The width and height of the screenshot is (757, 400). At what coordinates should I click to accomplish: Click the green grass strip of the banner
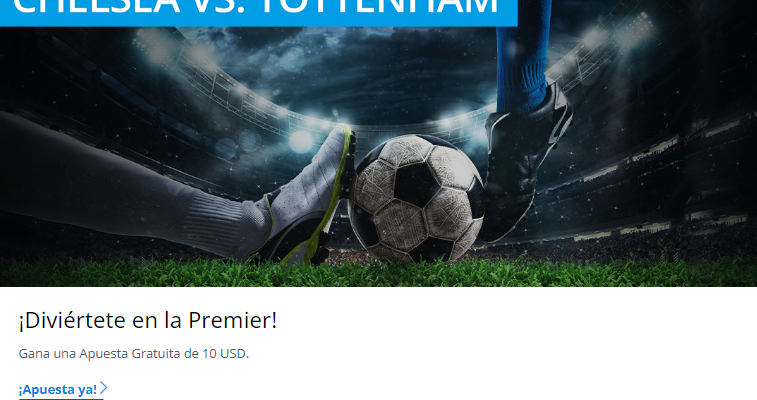point(378,275)
